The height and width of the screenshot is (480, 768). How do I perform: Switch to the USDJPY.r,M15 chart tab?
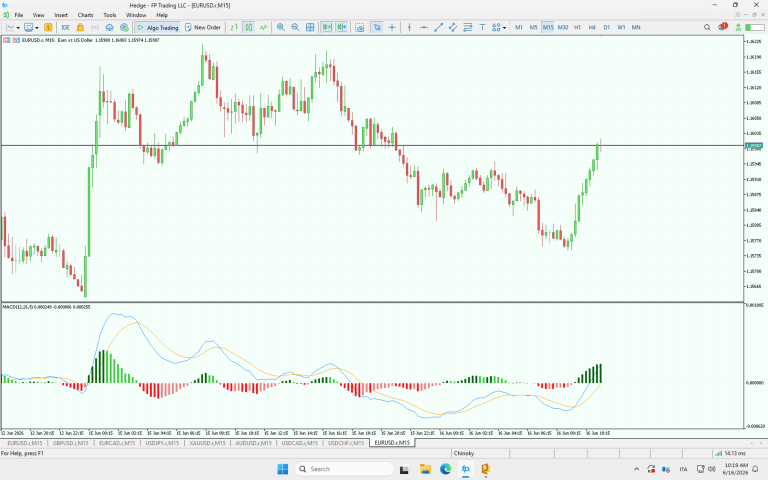(162, 443)
